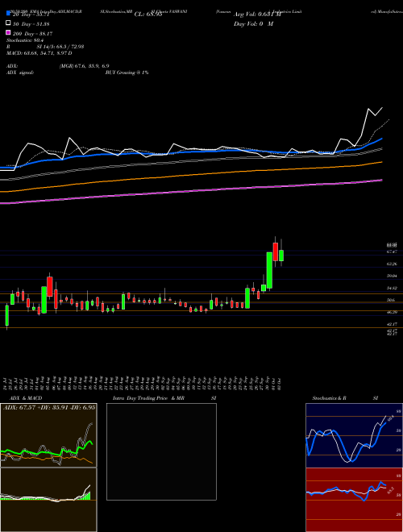The width and height of the screenshot is (403, 532).
Task: Click the tall green candlestick near 67.47
Action: 269,270
